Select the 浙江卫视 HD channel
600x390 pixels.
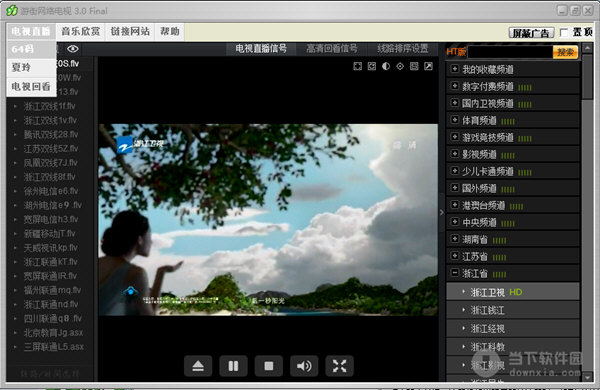513,292
